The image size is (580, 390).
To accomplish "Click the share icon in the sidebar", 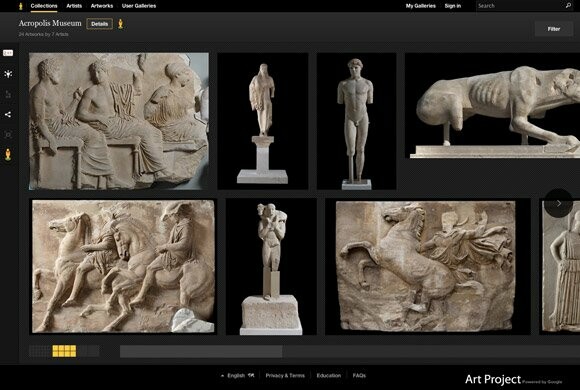I will pos(8,115).
